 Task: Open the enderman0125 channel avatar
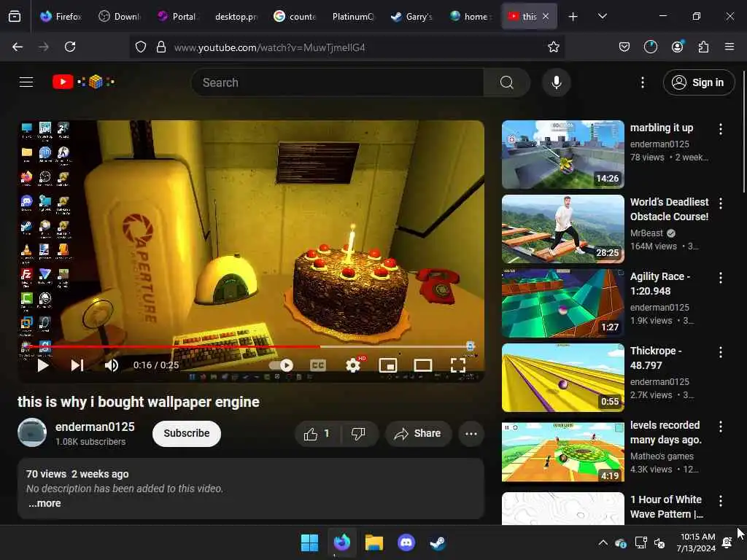click(32, 432)
